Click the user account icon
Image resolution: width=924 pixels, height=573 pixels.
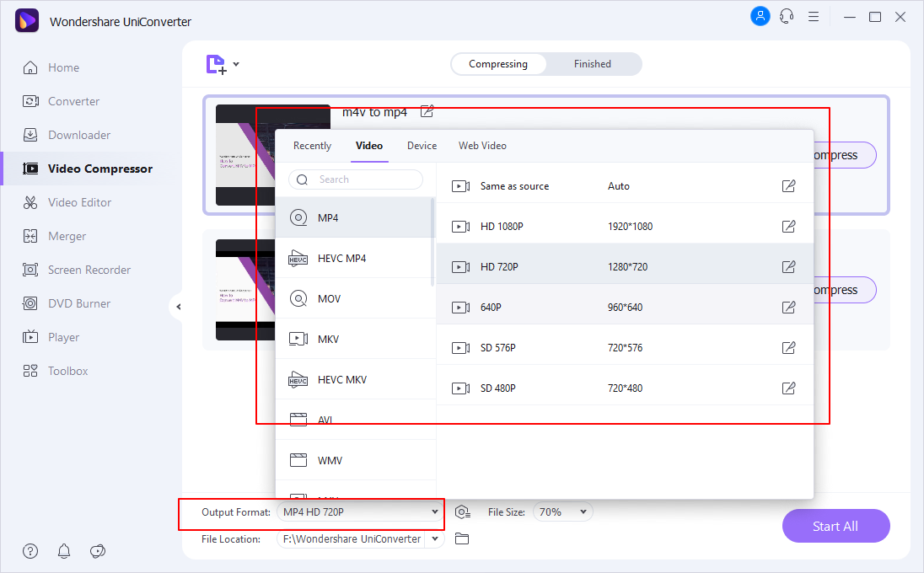point(760,16)
